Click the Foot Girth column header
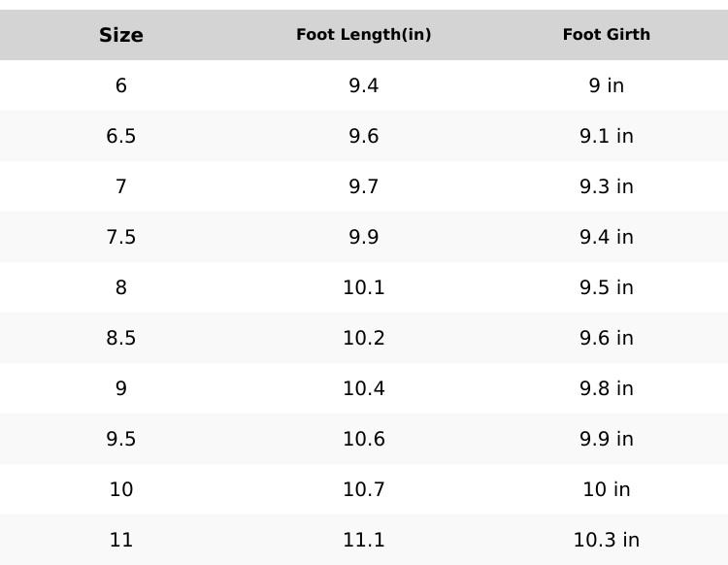728x565 pixels. (607, 34)
